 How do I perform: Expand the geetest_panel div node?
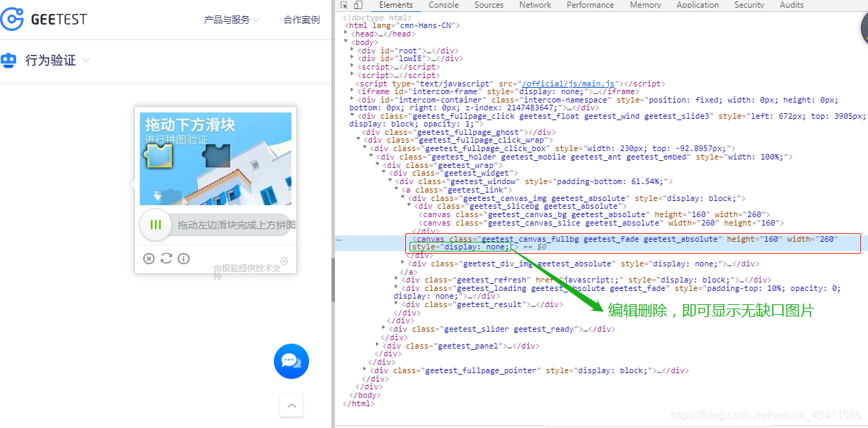[378, 346]
